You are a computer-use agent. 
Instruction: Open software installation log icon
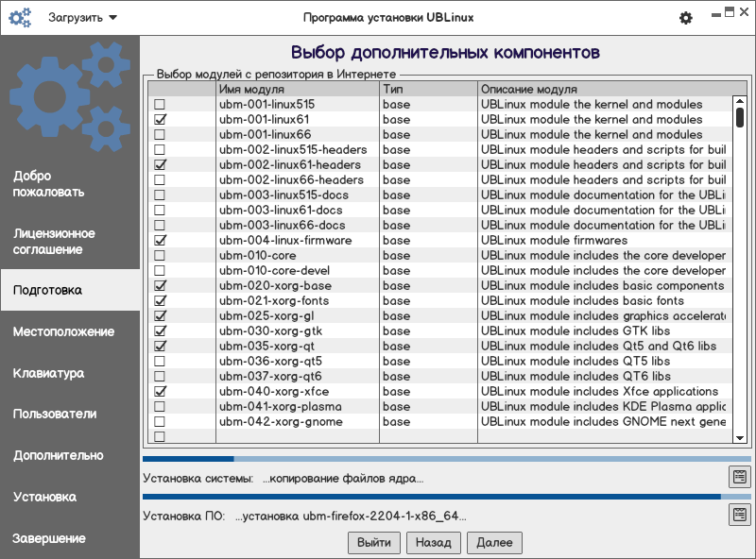pos(738,515)
